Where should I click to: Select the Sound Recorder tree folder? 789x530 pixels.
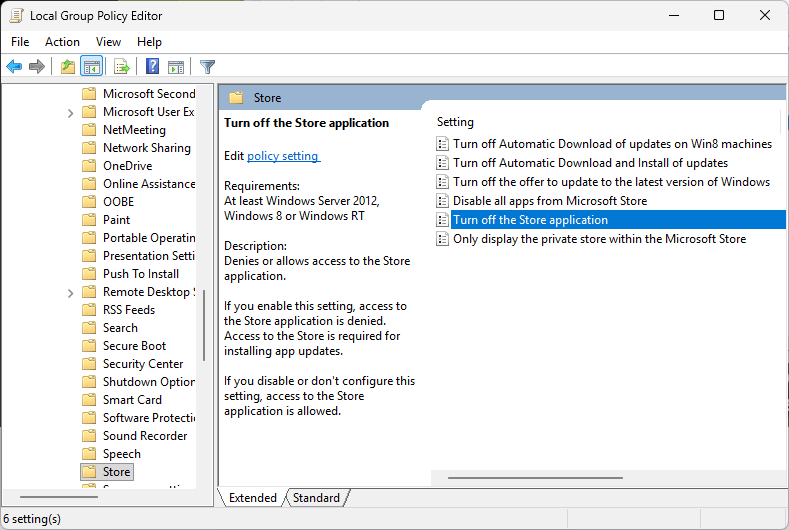[145, 435]
